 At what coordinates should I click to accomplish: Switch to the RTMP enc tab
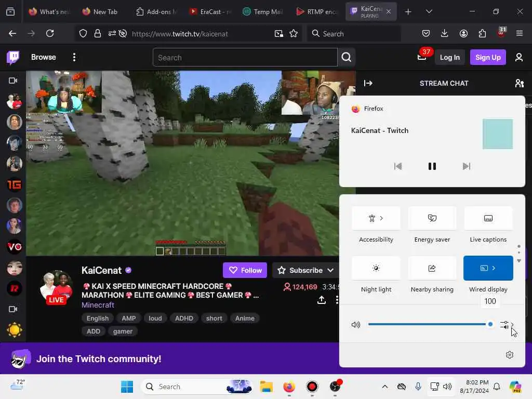(317, 11)
